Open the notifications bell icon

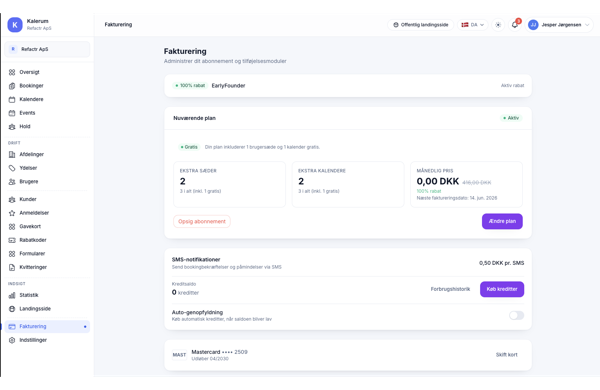tap(515, 25)
